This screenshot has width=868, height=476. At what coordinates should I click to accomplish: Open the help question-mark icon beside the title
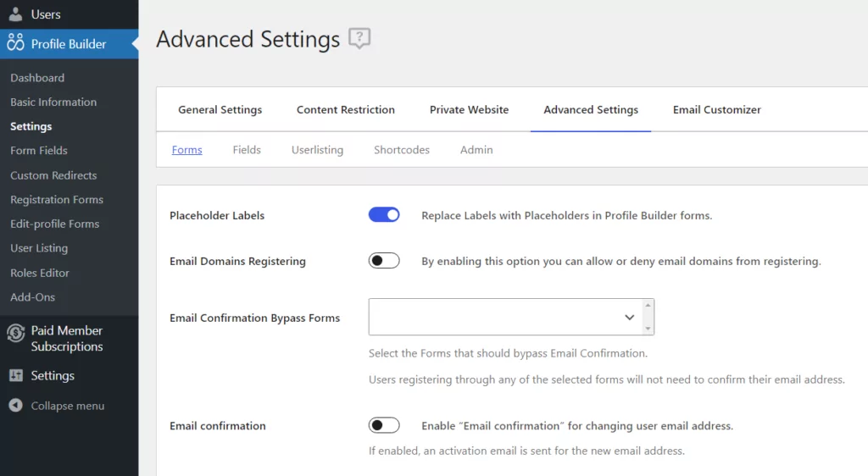tap(359, 39)
